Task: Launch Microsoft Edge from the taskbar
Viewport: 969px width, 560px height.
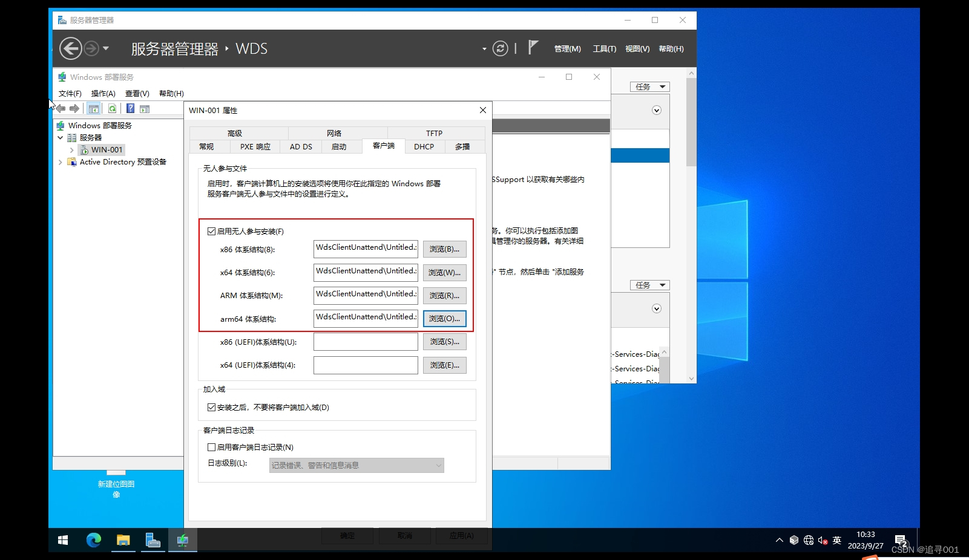Action: (94, 540)
